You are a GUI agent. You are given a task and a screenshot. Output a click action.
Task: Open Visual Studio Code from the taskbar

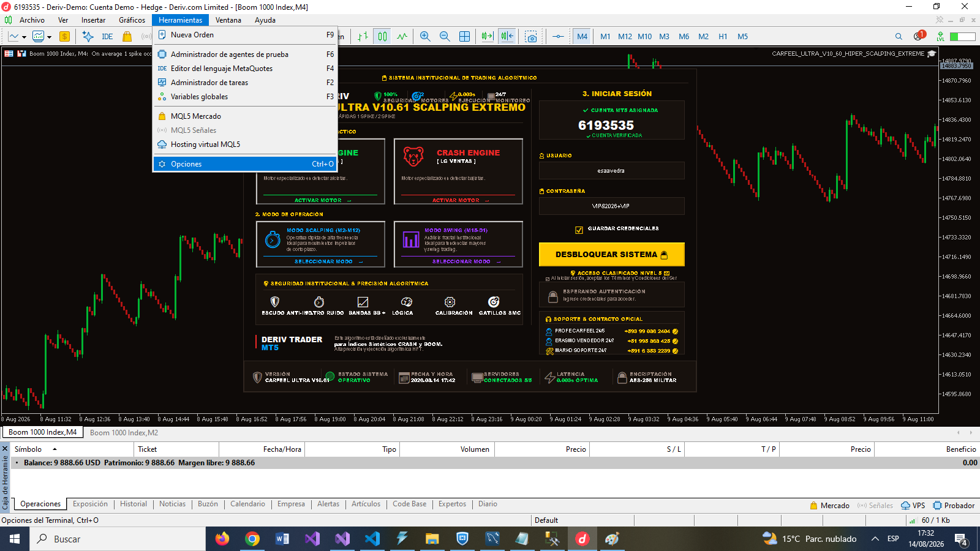click(x=372, y=539)
